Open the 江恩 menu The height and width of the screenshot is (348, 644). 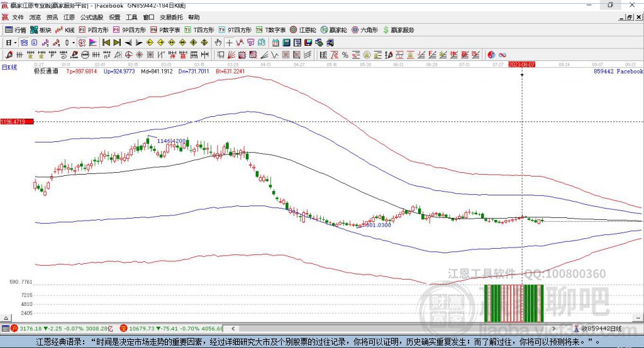(69, 17)
